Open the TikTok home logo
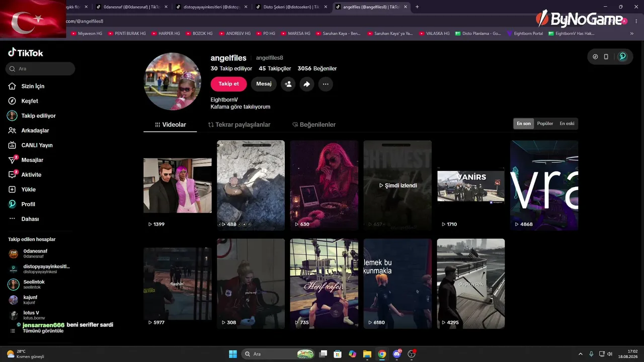 pyautogui.click(x=26, y=53)
